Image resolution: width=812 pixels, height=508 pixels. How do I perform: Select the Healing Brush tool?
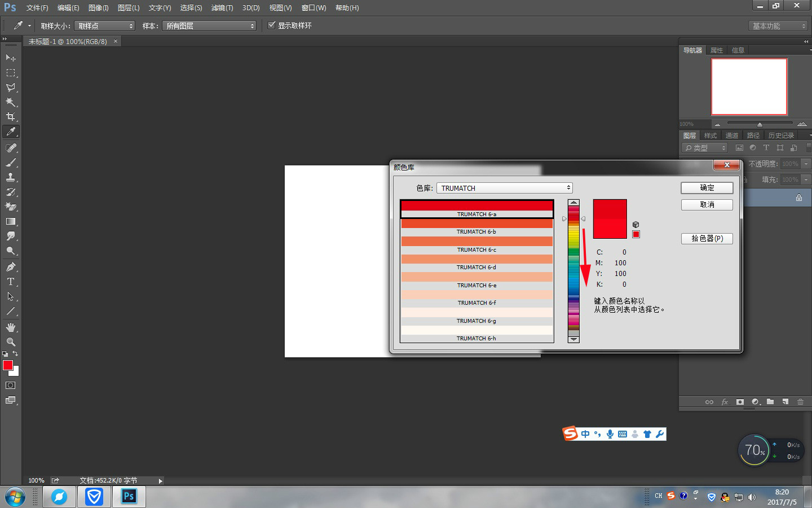click(11, 147)
